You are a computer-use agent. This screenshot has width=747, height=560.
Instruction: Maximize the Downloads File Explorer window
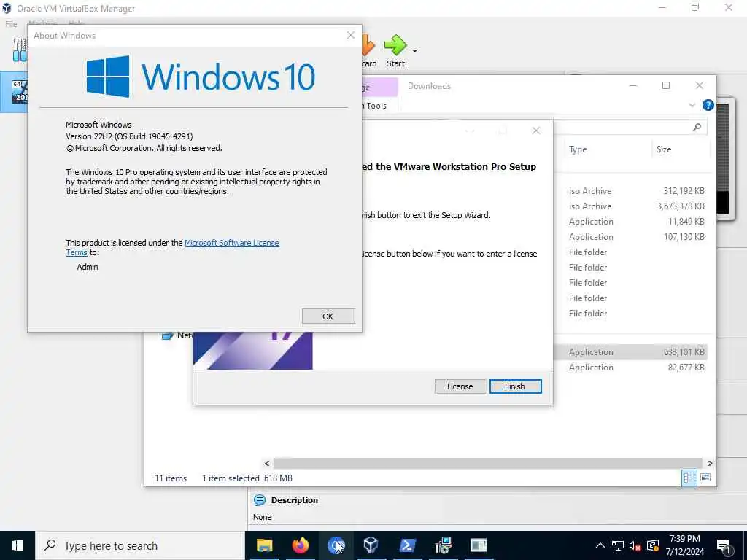pyautogui.click(x=666, y=85)
